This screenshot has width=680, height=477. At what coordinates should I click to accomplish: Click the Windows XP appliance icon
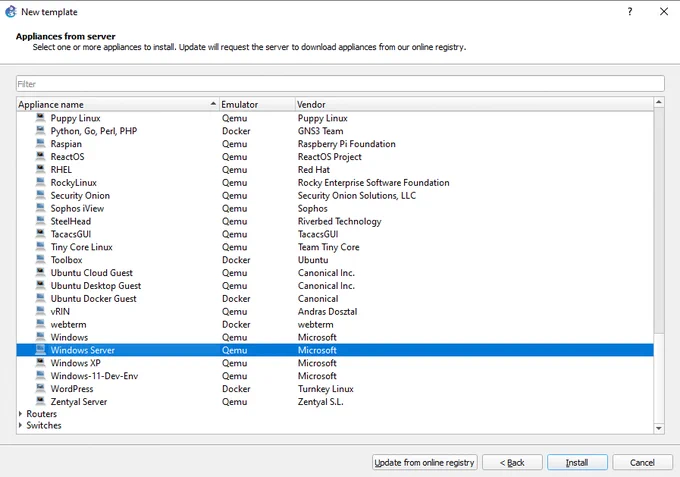[40, 363]
